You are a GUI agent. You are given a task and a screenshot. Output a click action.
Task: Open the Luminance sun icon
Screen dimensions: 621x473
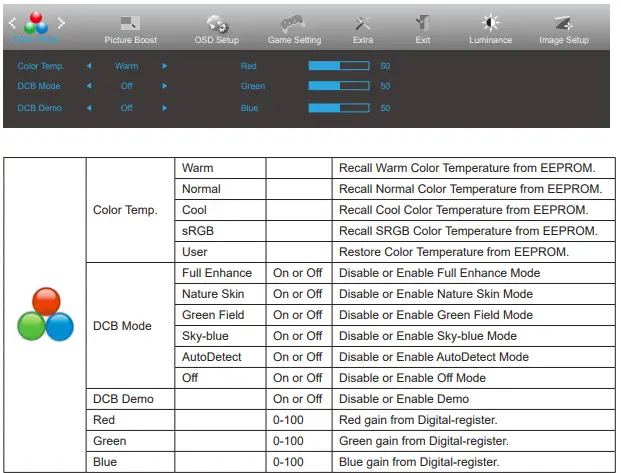point(490,23)
